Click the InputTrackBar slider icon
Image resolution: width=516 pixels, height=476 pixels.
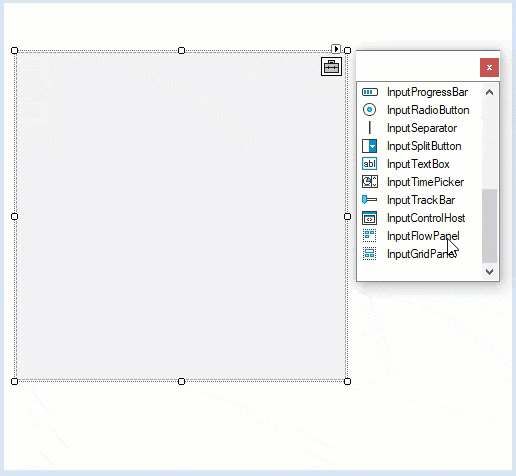pos(370,200)
